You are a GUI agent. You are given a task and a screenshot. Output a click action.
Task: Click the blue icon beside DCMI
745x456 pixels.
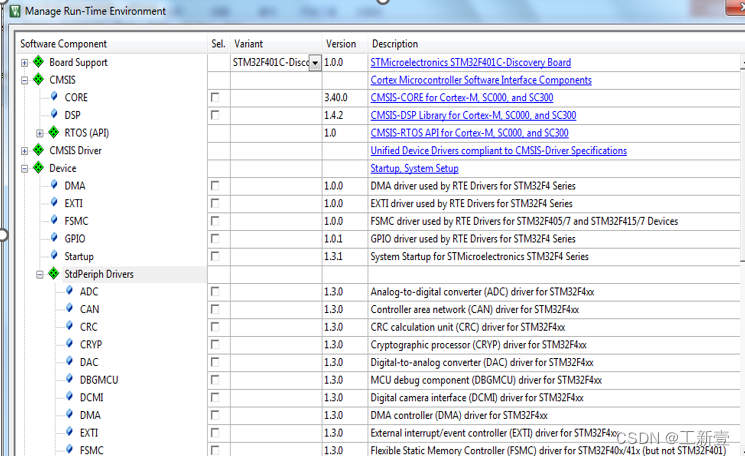click(69, 397)
